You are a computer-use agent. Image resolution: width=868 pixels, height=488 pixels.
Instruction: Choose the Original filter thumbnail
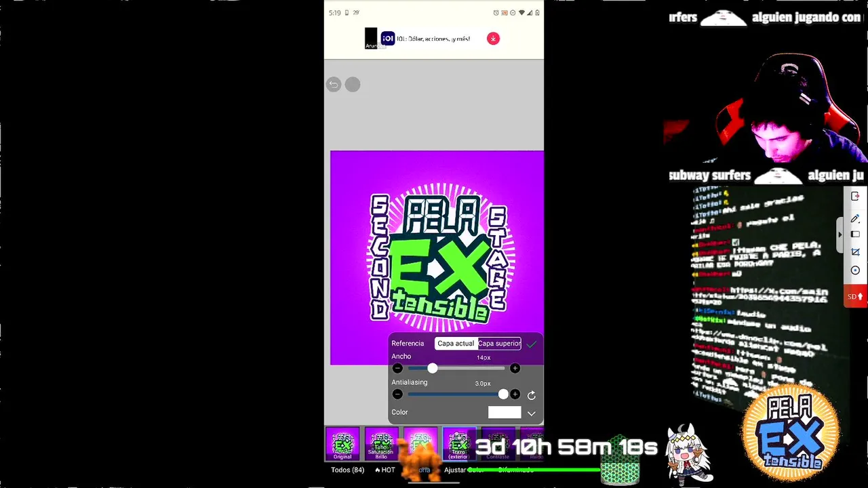click(x=342, y=444)
